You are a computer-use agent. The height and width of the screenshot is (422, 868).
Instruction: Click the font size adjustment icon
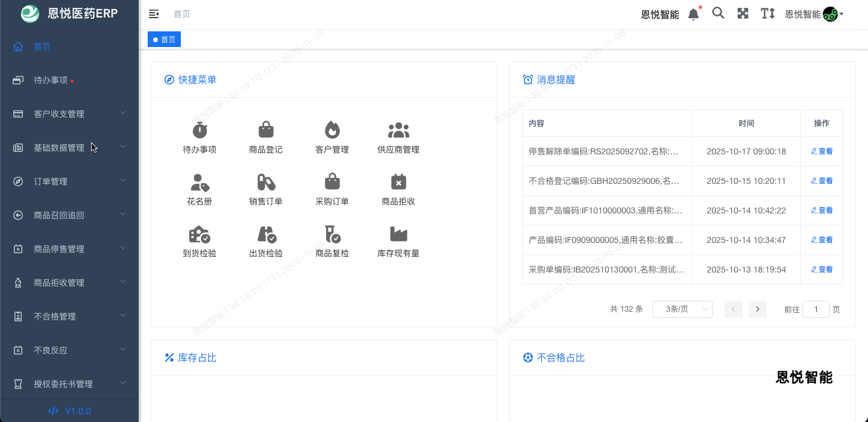(x=767, y=13)
